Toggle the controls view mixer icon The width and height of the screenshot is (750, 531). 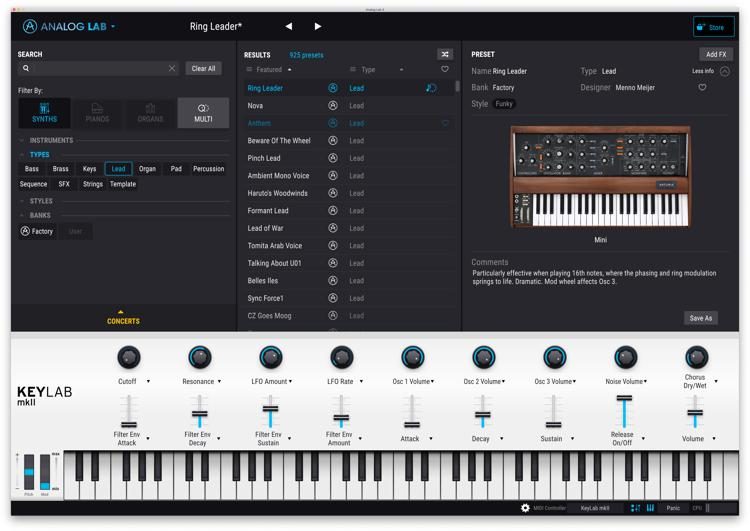[635, 508]
